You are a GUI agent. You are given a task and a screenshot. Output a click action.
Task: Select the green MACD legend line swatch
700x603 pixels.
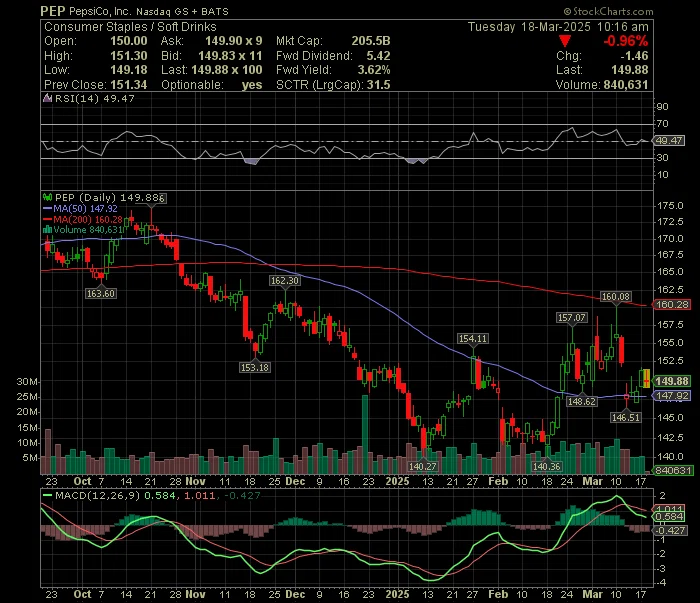pyautogui.click(x=47, y=495)
